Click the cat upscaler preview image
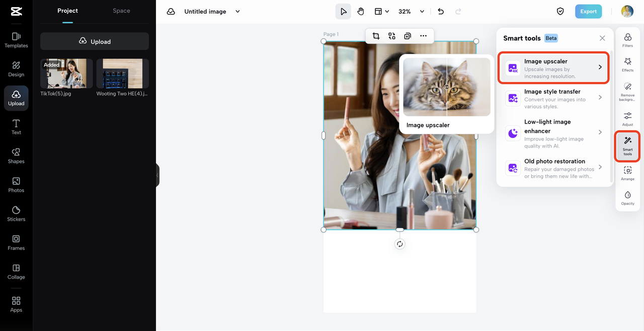The height and width of the screenshot is (331, 644). click(x=447, y=87)
